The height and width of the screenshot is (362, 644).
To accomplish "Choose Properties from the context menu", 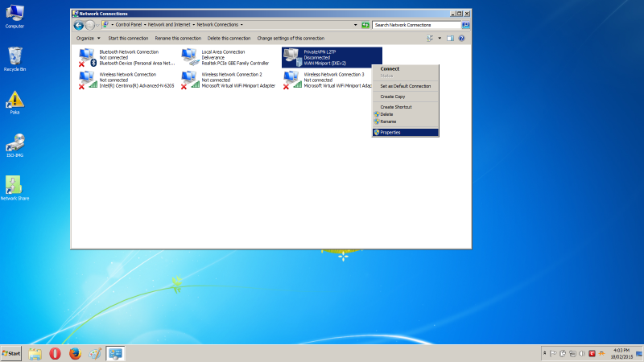I will (390, 132).
